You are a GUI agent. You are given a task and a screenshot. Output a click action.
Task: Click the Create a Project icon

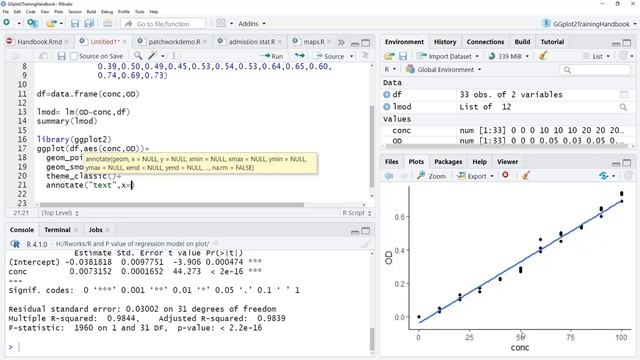pyautogui.click(x=33, y=23)
